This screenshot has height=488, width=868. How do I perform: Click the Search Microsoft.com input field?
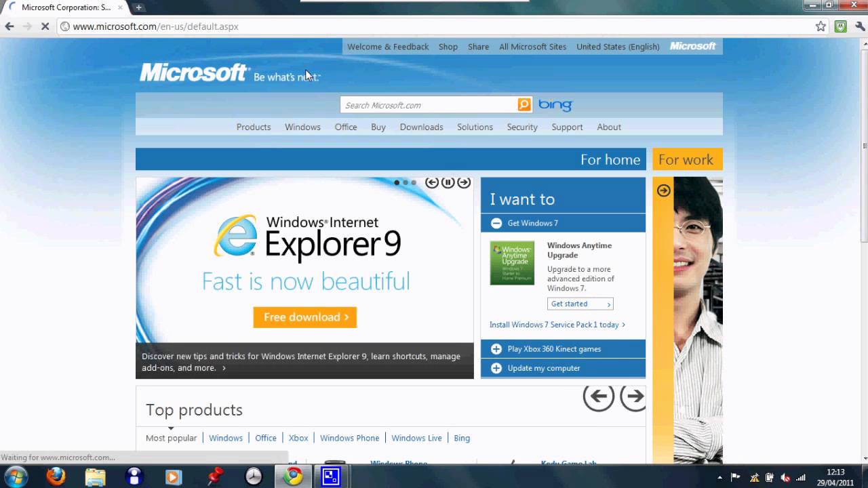coord(429,105)
